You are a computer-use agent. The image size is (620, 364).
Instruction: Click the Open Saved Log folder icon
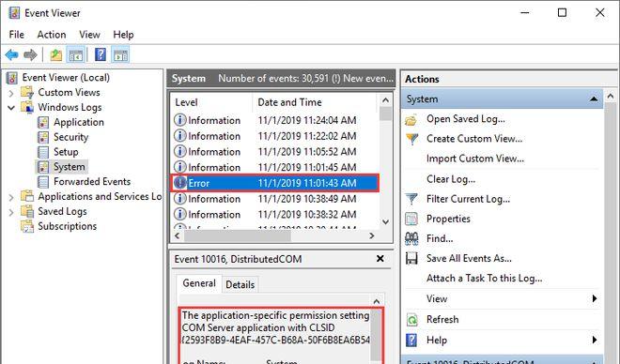[x=411, y=119]
